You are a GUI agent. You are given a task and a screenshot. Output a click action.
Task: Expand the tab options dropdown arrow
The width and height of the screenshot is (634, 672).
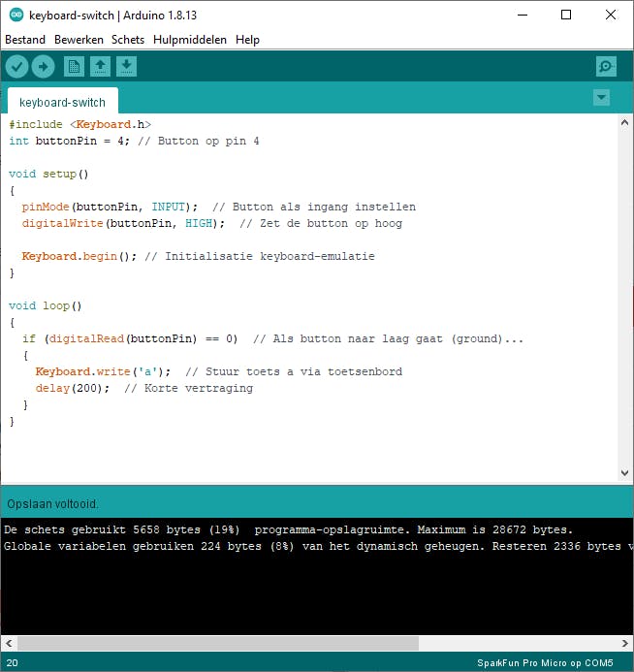(601, 97)
